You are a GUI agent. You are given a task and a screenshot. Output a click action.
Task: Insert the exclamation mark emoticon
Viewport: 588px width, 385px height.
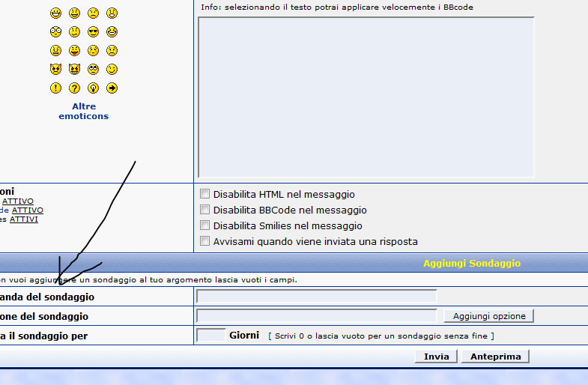pyautogui.click(x=55, y=88)
